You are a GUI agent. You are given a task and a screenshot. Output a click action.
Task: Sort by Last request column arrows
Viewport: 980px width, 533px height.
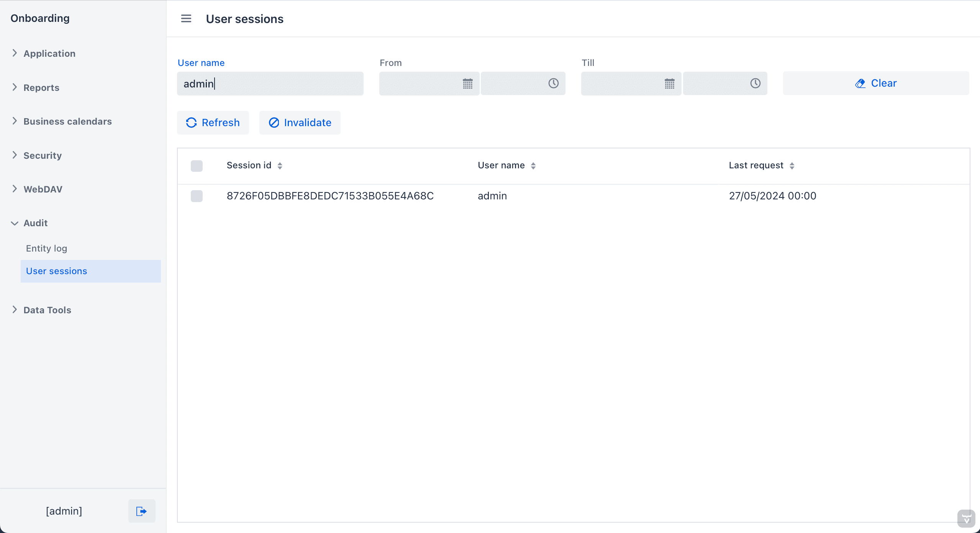point(792,166)
